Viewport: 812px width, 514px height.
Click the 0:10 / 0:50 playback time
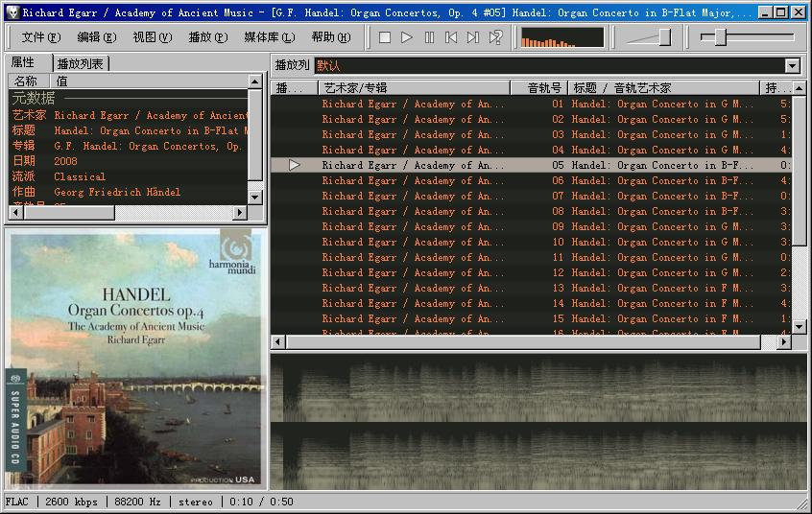[261, 502]
